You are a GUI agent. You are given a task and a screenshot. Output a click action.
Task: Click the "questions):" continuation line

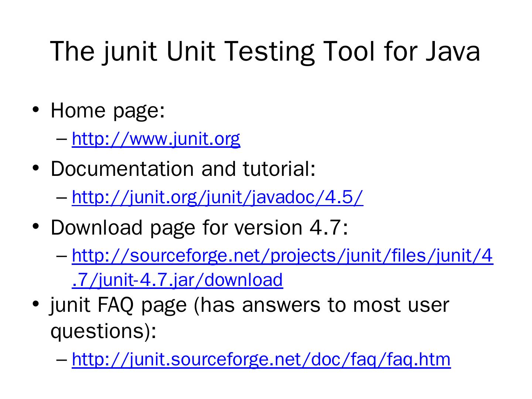coord(103,330)
